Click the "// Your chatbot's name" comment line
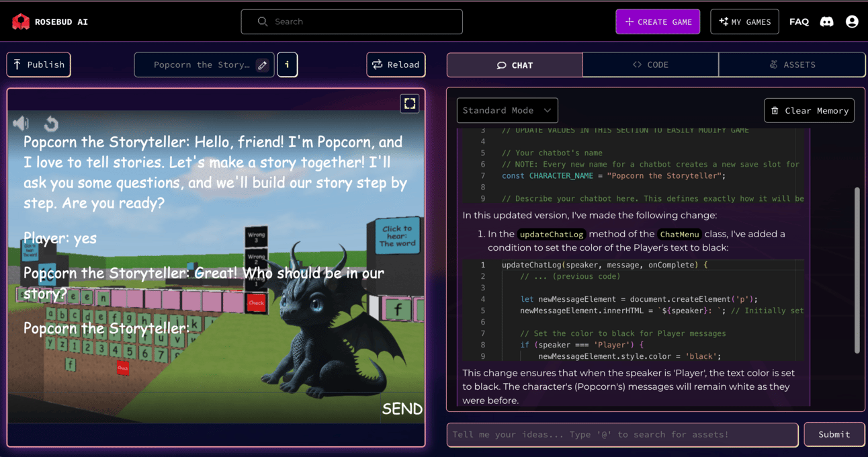Screen dimensions: 868x457 point(552,153)
